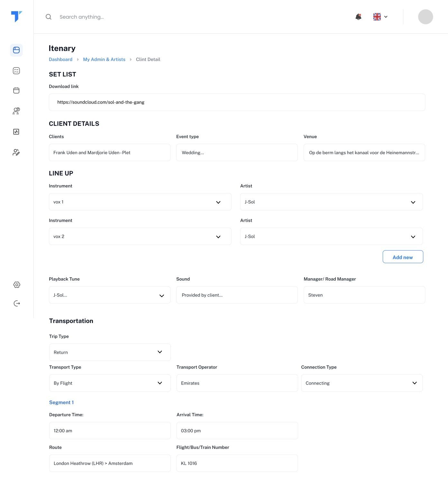448x482 pixels.
Task: Click the Manager/Road Manager field
Action: point(364,295)
